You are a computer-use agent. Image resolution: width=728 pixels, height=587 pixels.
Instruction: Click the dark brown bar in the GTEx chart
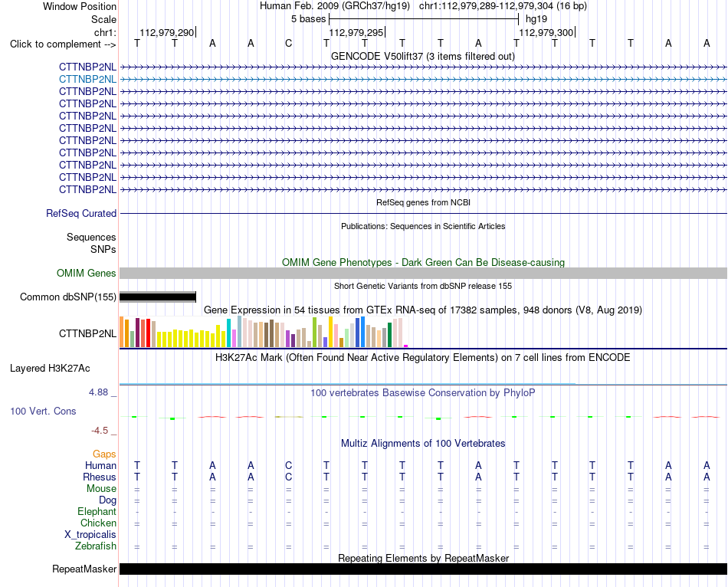tap(271, 333)
